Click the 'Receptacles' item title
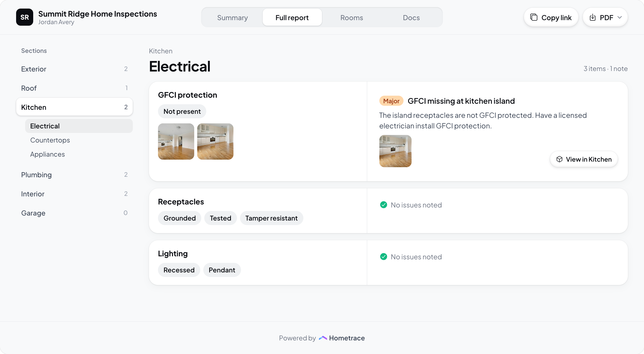The image size is (644, 354). click(181, 202)
